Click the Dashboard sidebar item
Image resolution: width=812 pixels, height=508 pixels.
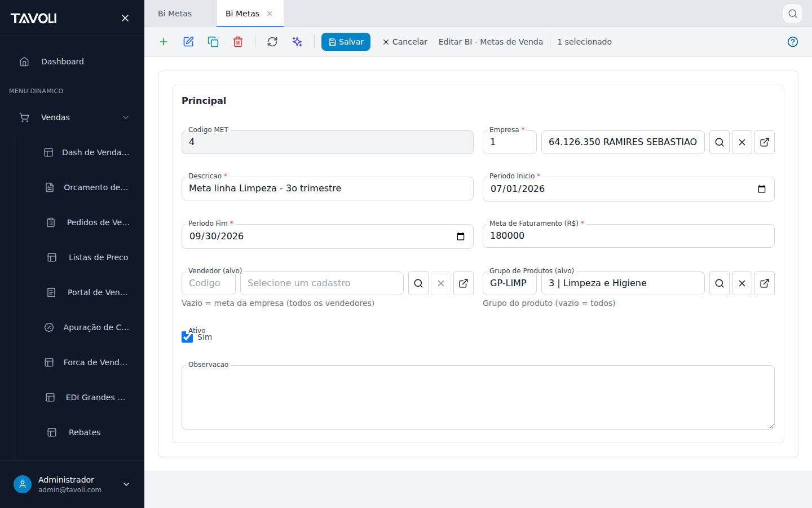coord(72,62)
